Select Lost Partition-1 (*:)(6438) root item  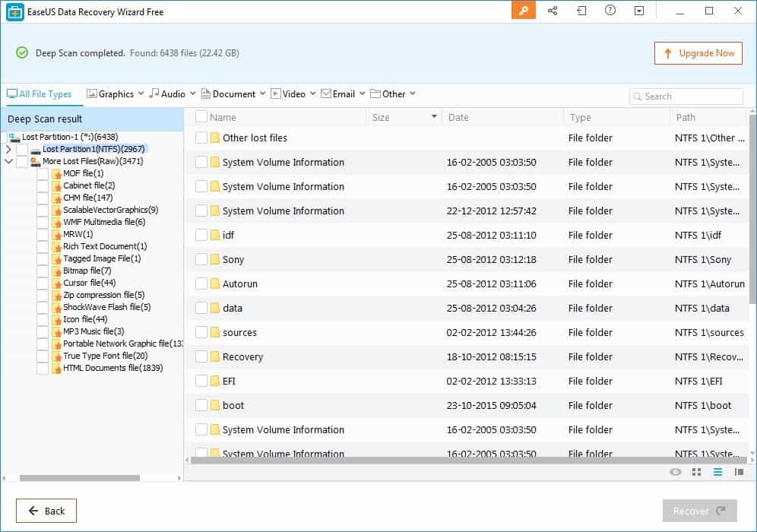pos(70,137)
